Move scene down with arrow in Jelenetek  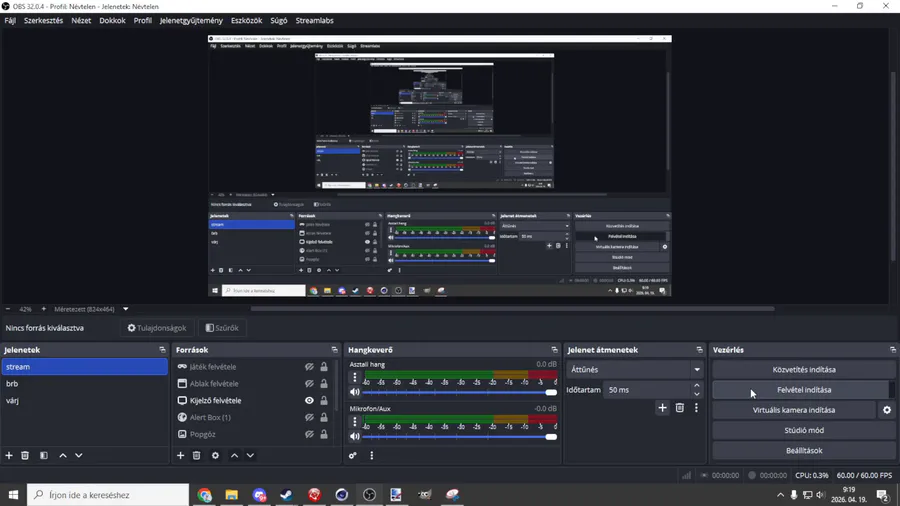pyautogui.click(x=79, y=456)
